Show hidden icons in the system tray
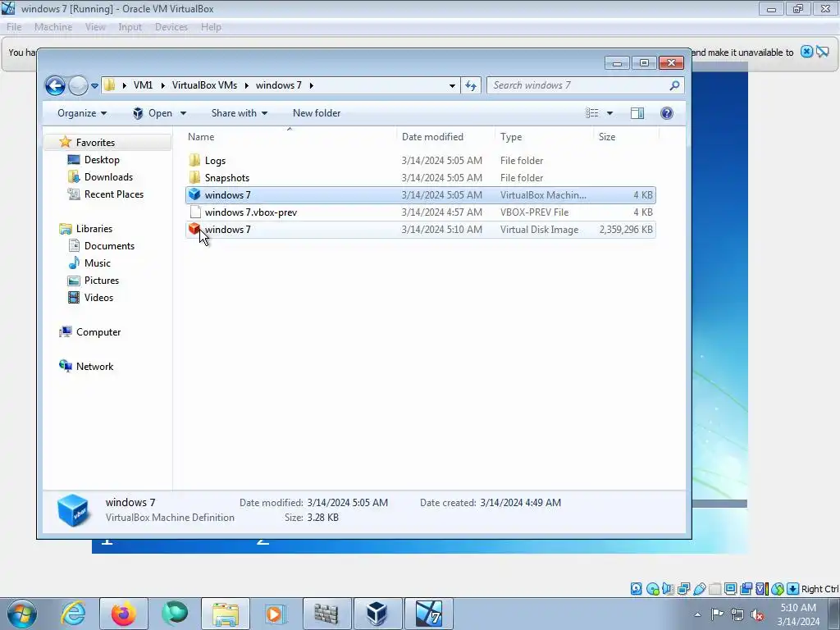Image resolution: width=840 pixels, height=630 pixels. tap(697, 614)
